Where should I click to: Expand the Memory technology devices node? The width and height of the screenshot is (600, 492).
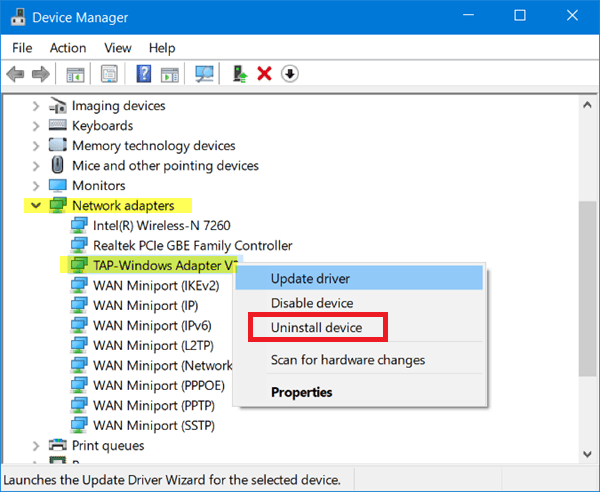point(36,146)
